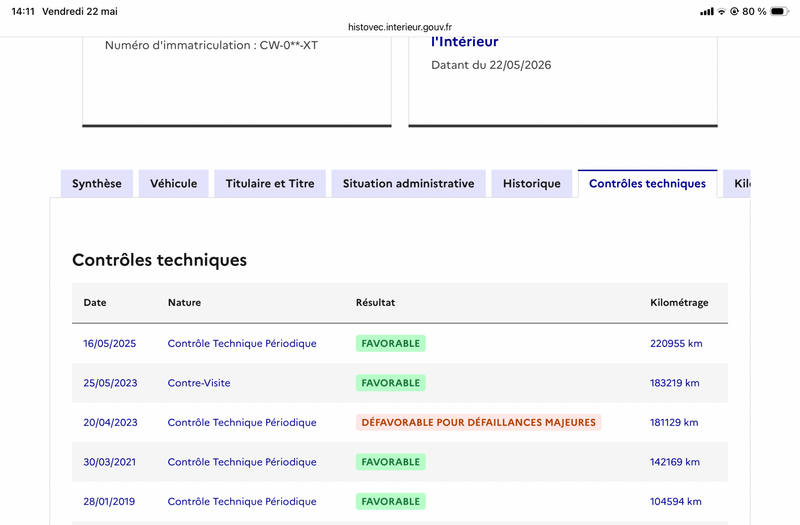The width and height of the screenshot is (800, 525).
Task: Click the Kilométrage column header
Action: (x=679, y=303)
